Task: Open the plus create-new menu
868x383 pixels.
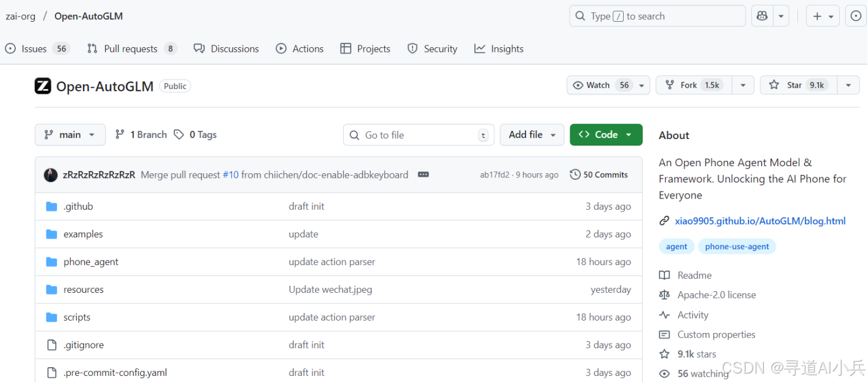Action: click(x=823, y=16)
